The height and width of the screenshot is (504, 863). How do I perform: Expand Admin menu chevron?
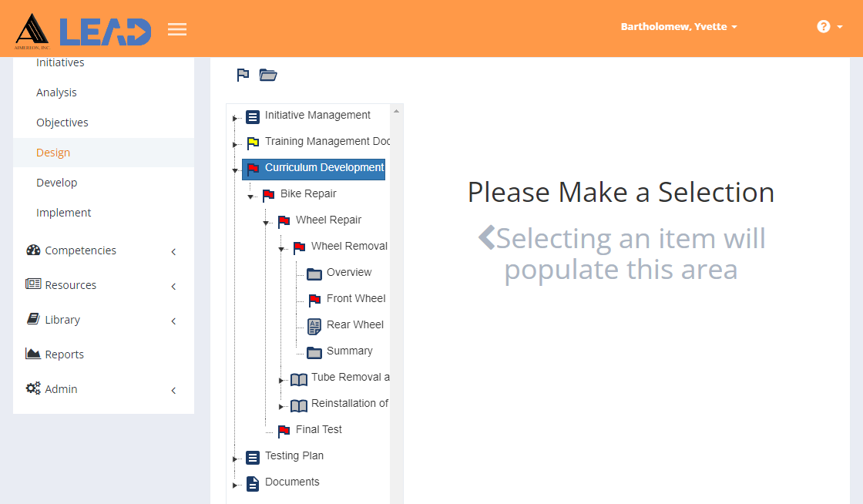pyautogui.click(x=173, y=390)
